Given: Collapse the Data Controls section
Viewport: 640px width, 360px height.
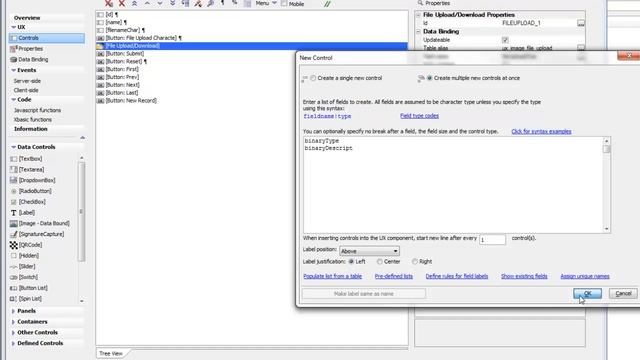Looking at the screenshot, I should [13, 147].
